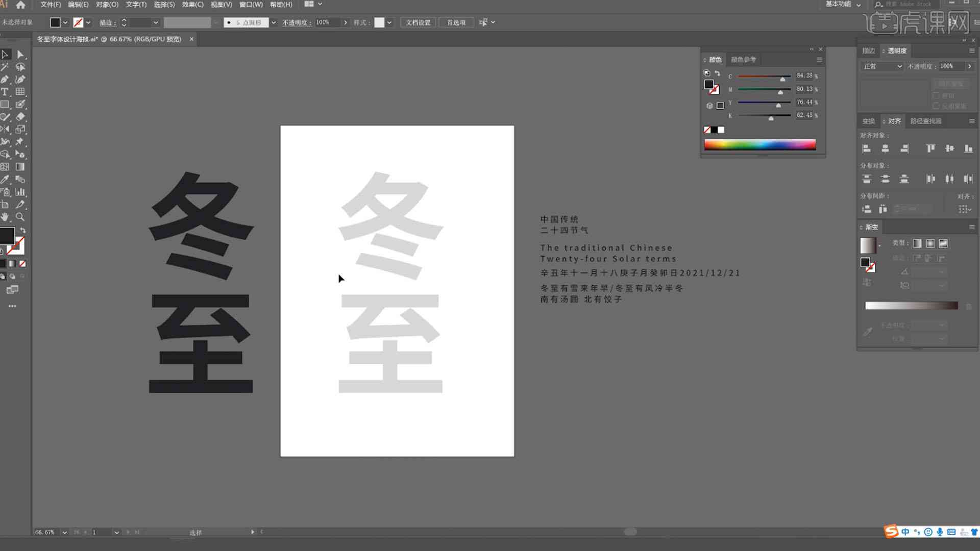The width and height of the screenshot is (980, 551).
Task: Switch to 颜色参考 tab
Action: pyautogui.click(x=743, y=60)
